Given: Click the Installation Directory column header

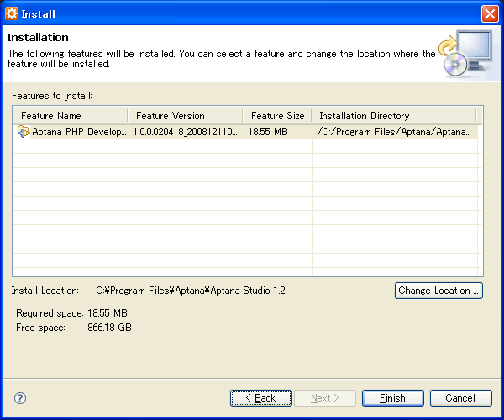Looking at the screenshot, I should (394, 116).
